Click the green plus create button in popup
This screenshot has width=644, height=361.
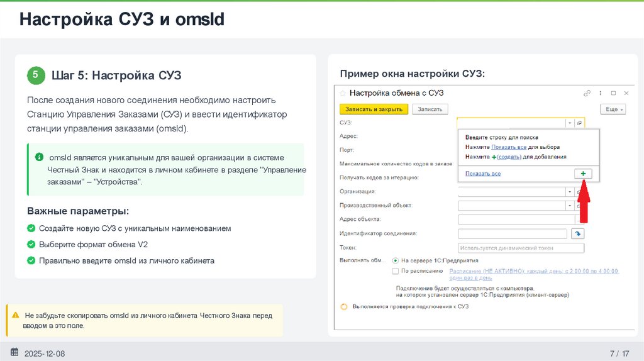point(583,174)
